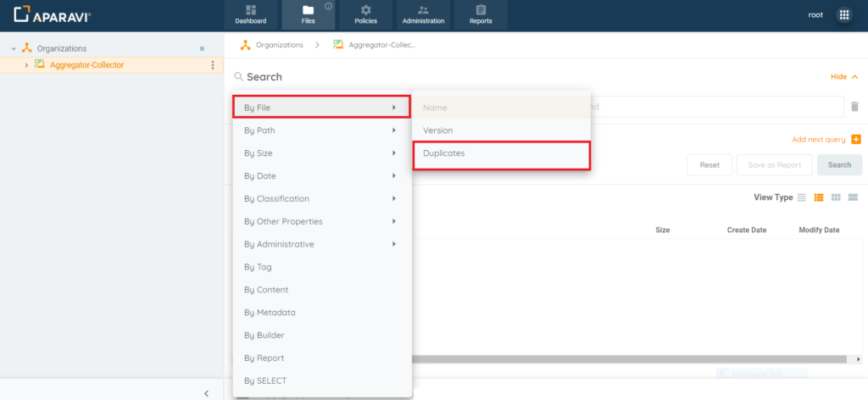Open the Policies gear icon

coord(365,11)
